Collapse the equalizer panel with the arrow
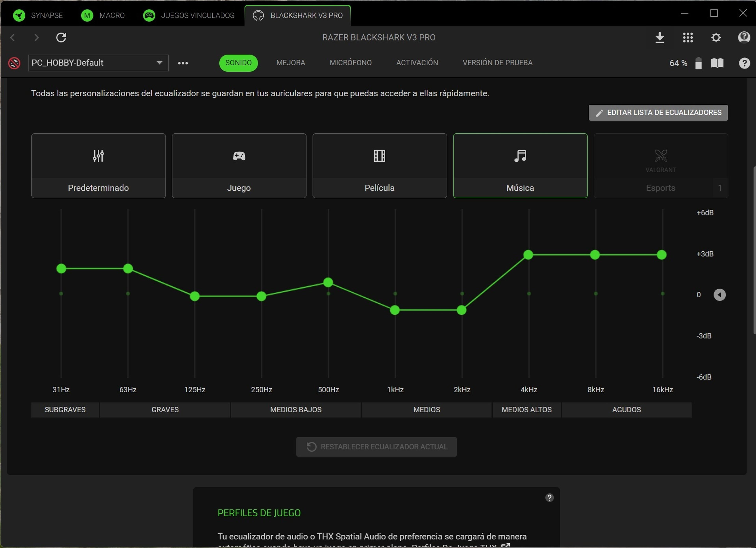The width and height of the screenshot is (756, 548). (720, 294)
